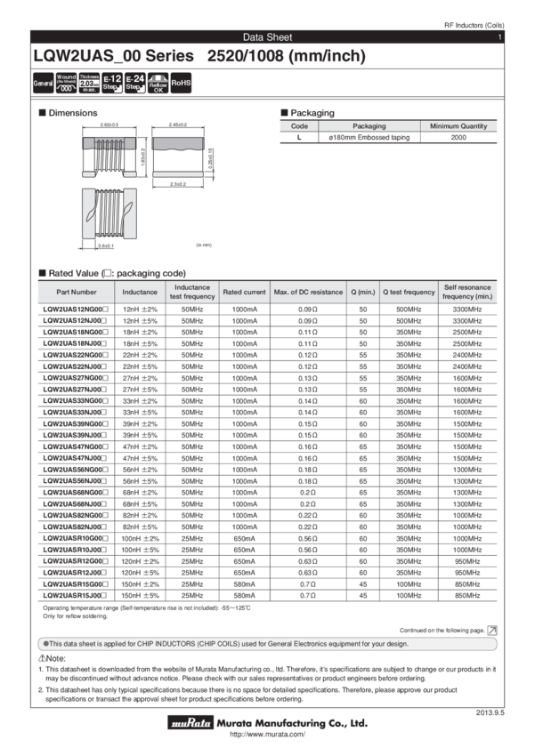The height and width of the screenshot is (756, 535).
Task: Click the Only for reflow soldering note
Action: pos(76,616)
